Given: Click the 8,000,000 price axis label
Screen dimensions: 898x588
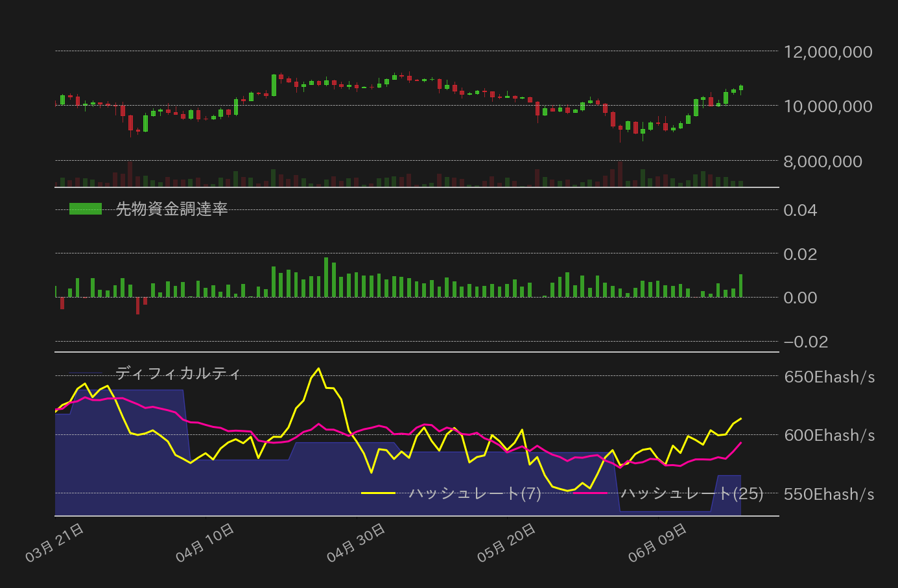Looking at the screenshot, I should point(822,161).
